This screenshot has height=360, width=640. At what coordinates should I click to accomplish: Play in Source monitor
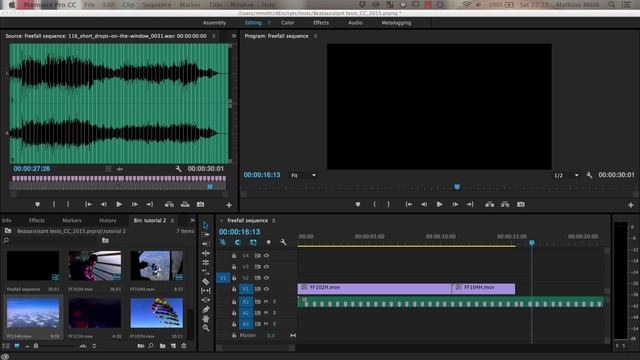point(119,204)
